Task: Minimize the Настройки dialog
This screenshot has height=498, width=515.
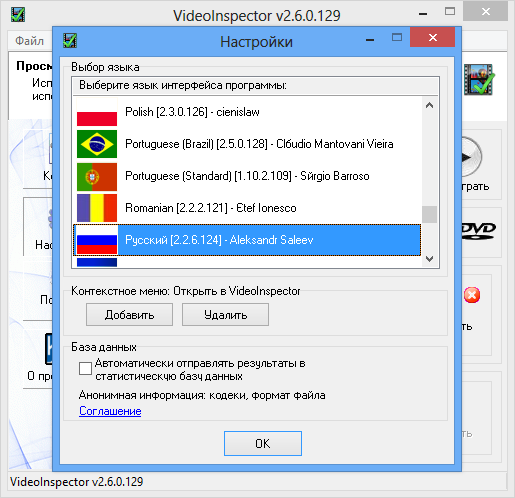Action: tap(370, 40)
